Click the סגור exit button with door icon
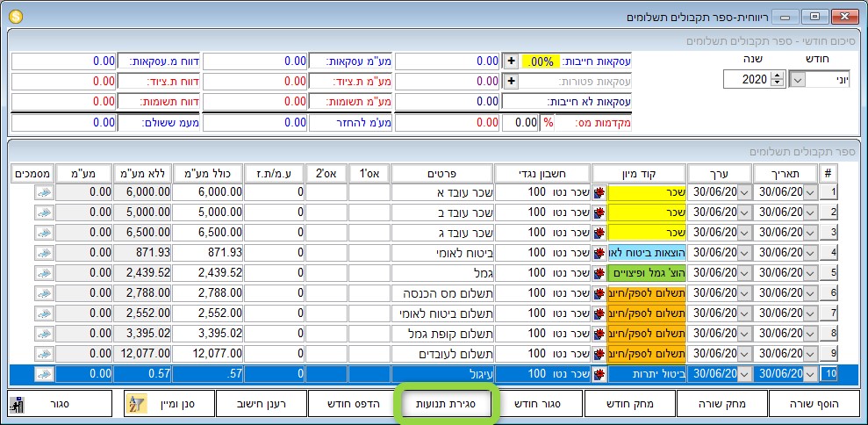 (60, 405)
